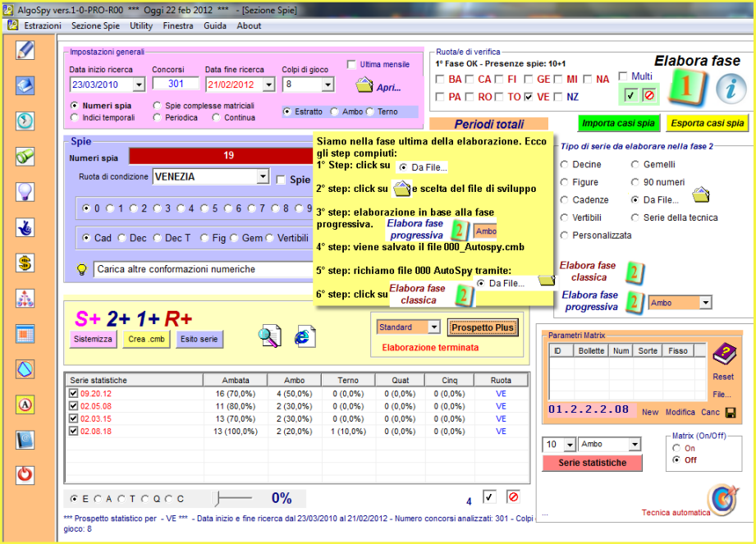Open the Guida menu

tap(215, 25)
